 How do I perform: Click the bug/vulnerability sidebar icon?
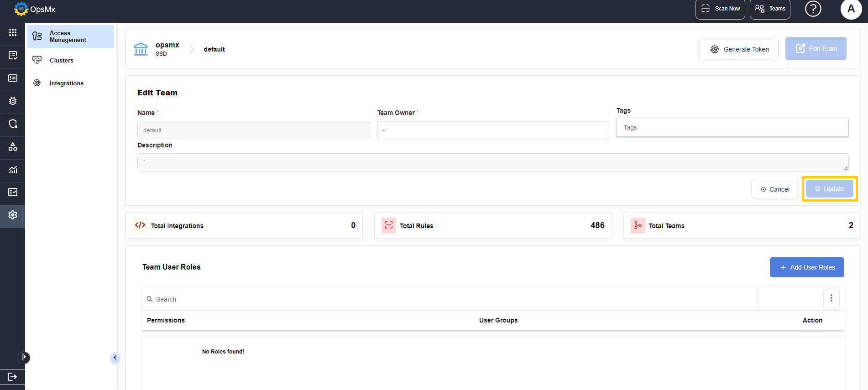[13, 101]
